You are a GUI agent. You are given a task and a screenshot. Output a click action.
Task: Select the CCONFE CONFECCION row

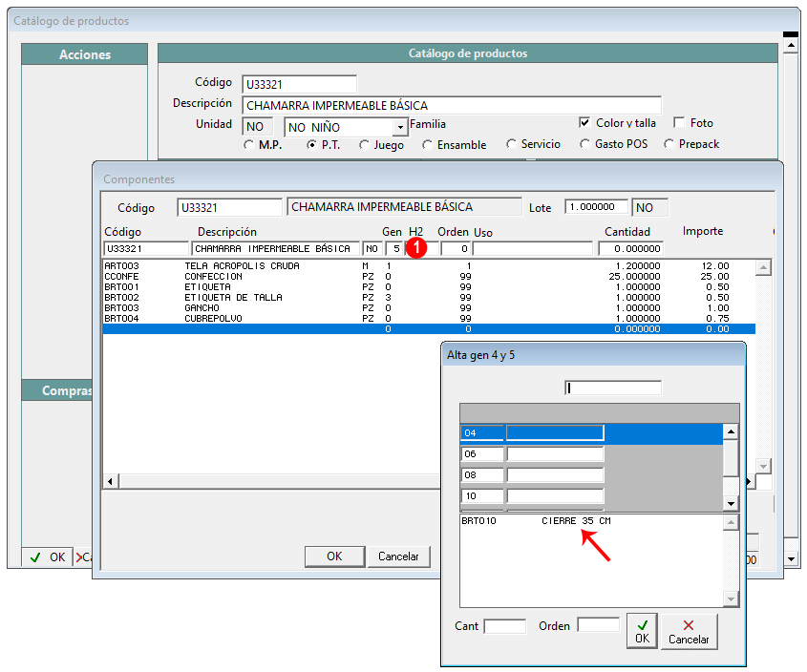429,276
